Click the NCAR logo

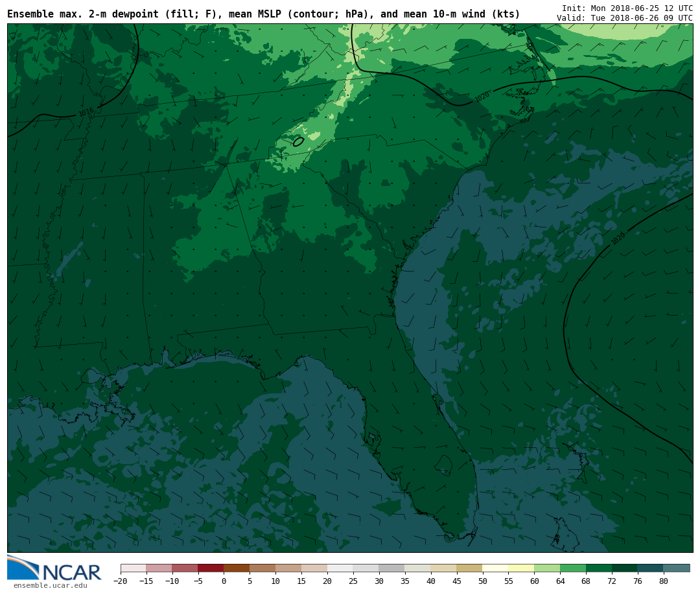coord(54,568)
